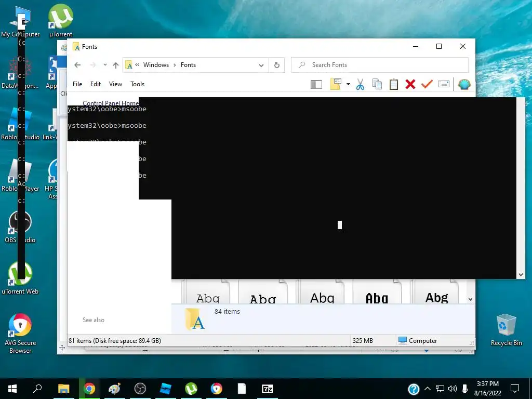The image size is (532, 399).
Task: Open File Explorer from taskbar
Action: (x=63, y=389)
